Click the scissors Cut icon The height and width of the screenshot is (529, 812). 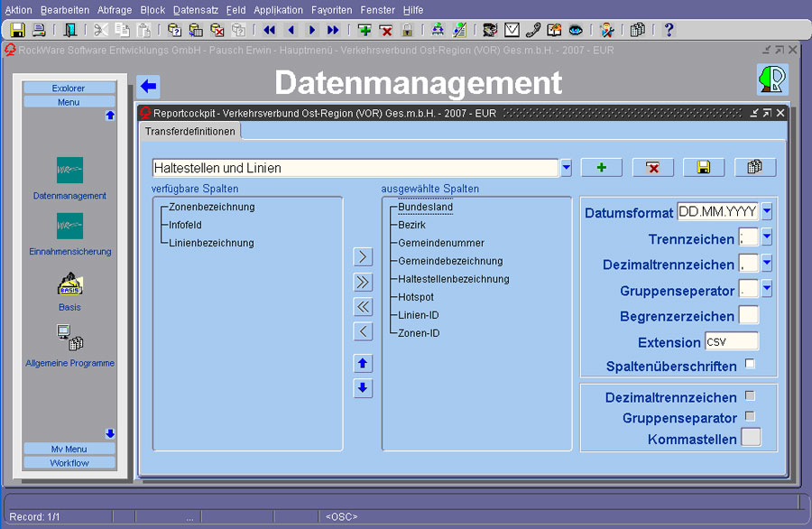(100, 30)
